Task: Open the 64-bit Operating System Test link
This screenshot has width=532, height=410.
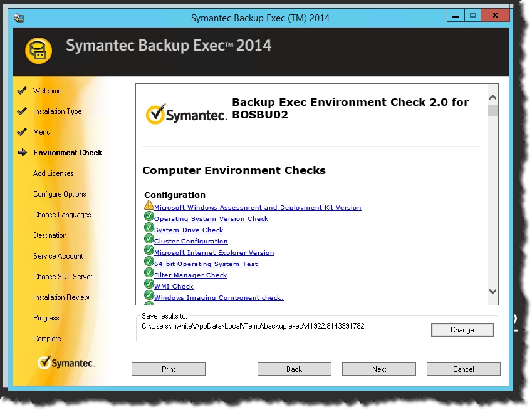Action: 206,264
